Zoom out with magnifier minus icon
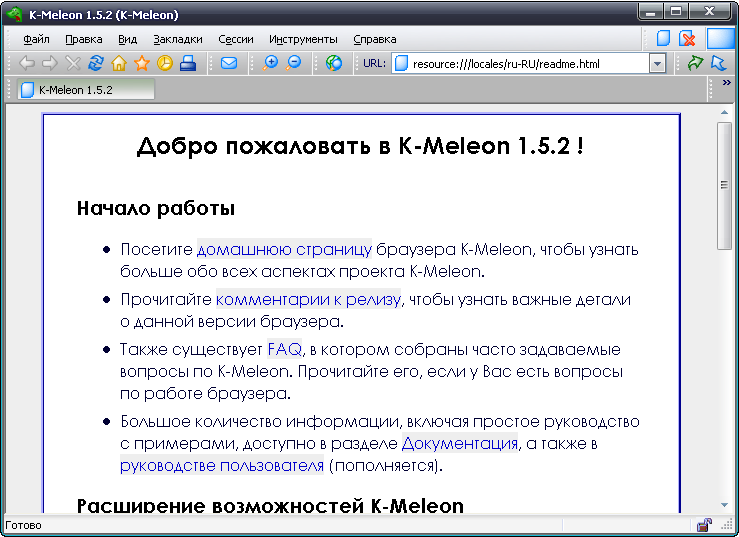The image size is (739, 537). pyautogui.click(x=294, y=63)
